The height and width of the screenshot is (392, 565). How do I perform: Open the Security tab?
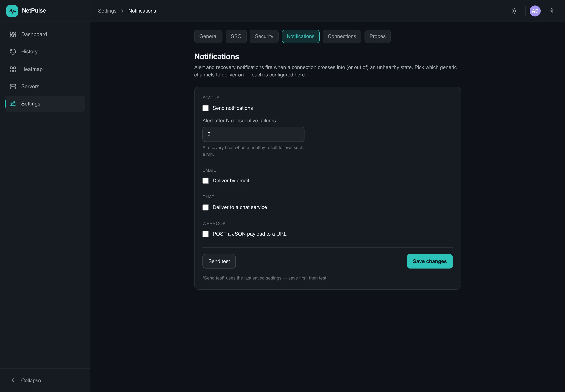(264, 36)
